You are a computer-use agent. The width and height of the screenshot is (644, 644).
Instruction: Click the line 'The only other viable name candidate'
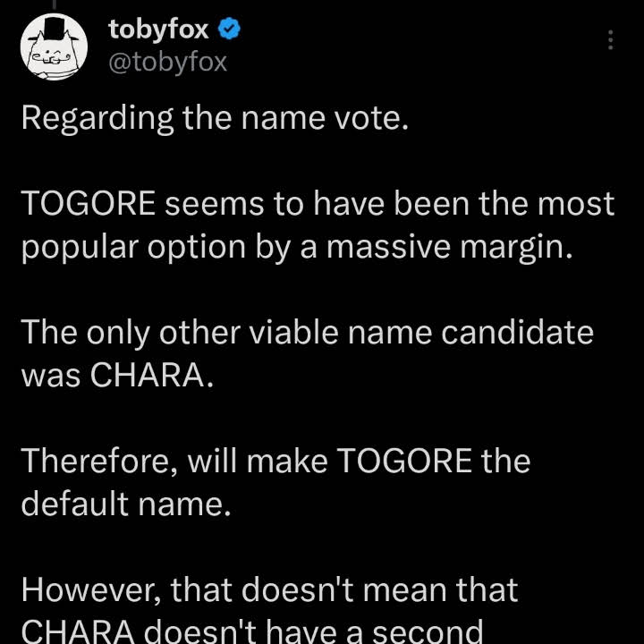[x=307, y=333]
